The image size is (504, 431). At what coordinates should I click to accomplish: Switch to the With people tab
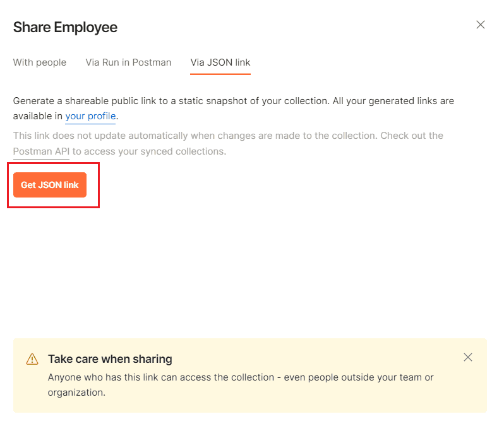[40, 62]
